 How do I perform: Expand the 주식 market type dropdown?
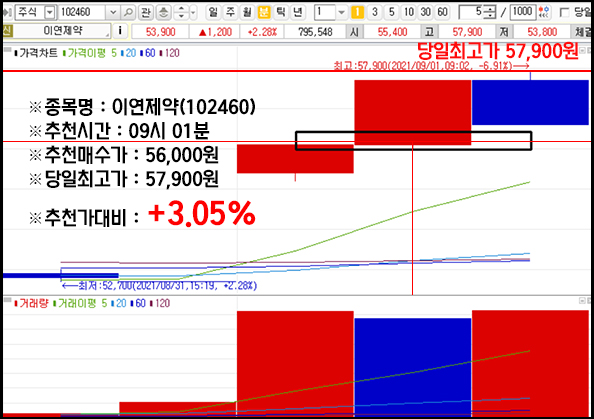[x=50, y=13]
